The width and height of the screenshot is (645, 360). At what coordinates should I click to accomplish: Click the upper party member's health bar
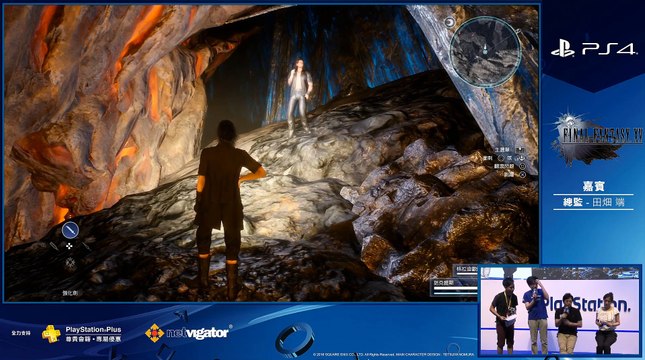pos(466,275)
